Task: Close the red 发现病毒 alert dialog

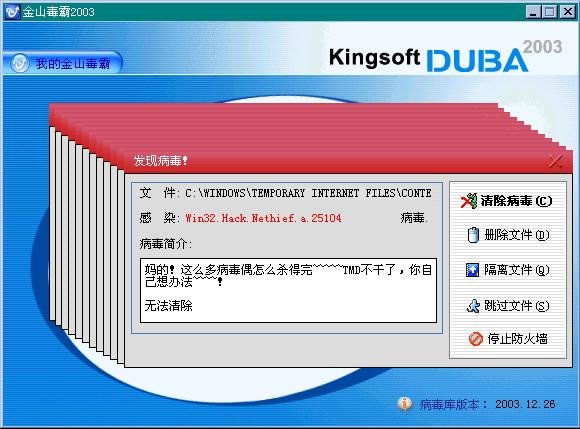Action: pyautogui.click(x=555, y=161)
